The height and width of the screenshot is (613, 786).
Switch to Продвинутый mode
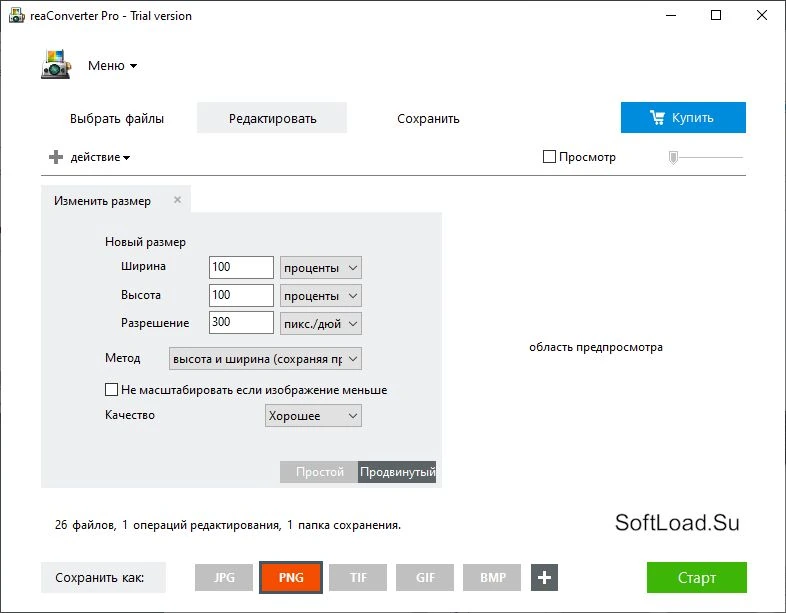[397, 472]
